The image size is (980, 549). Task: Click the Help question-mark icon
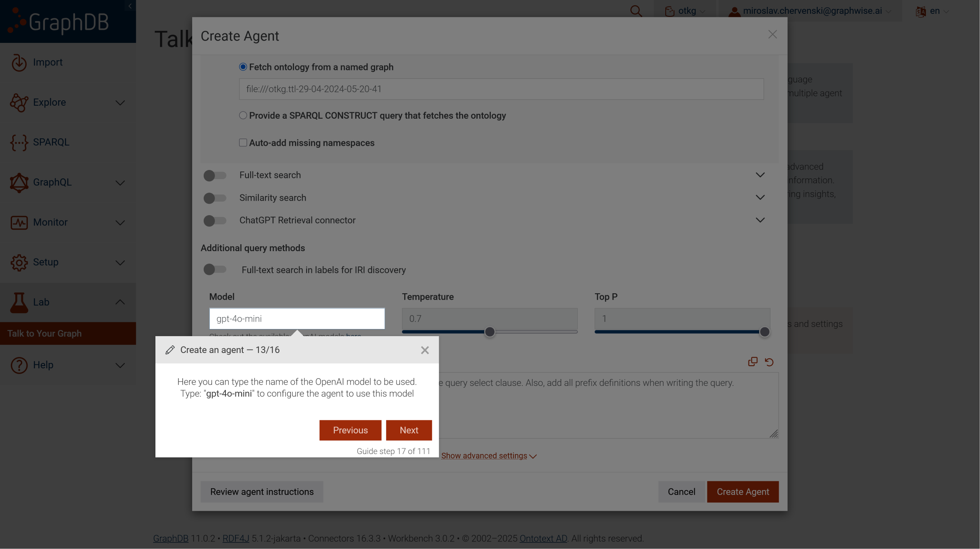coord(19,365)
